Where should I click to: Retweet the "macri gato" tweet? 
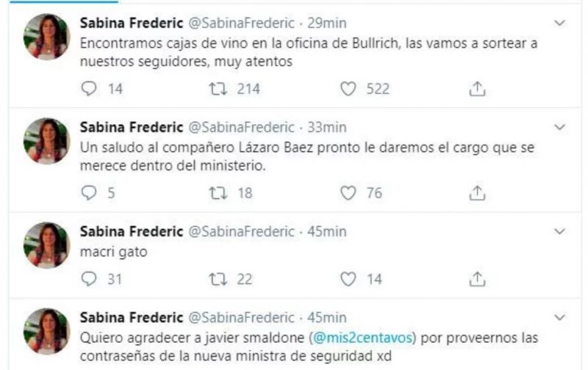(x=217, y=279)
